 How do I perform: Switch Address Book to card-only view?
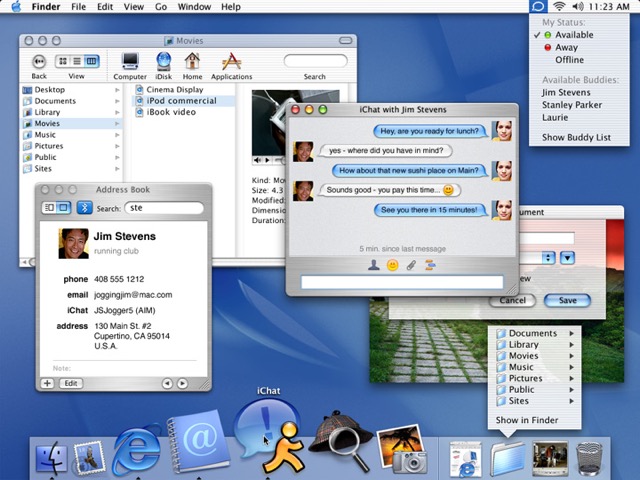(x=63, y=208)
